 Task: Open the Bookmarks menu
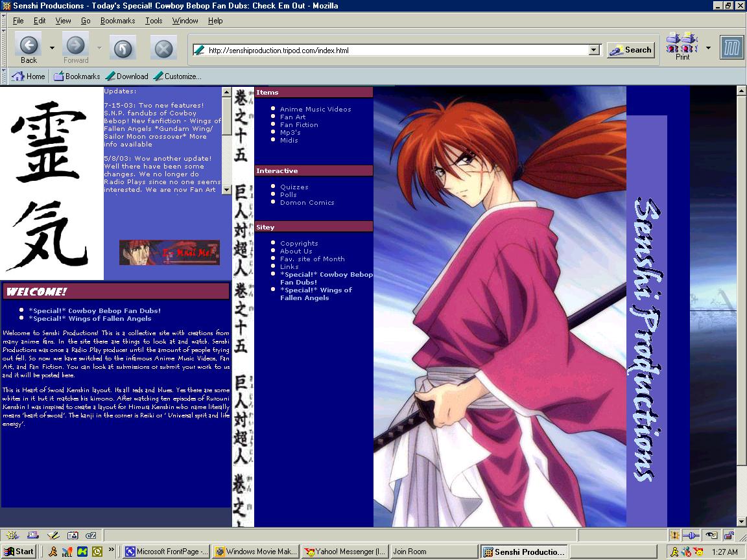tap(117, 20)
